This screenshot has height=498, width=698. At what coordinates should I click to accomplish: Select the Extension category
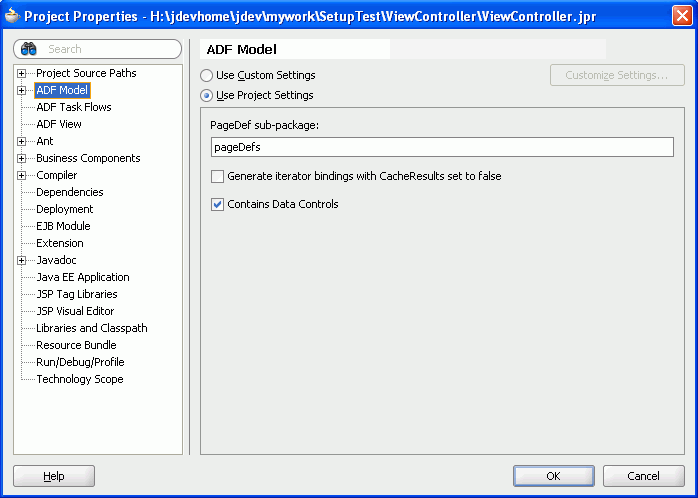point(60,243)
